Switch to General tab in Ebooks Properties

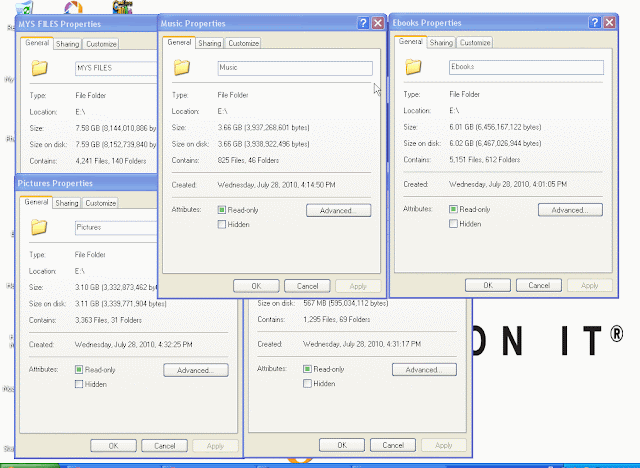411,41
